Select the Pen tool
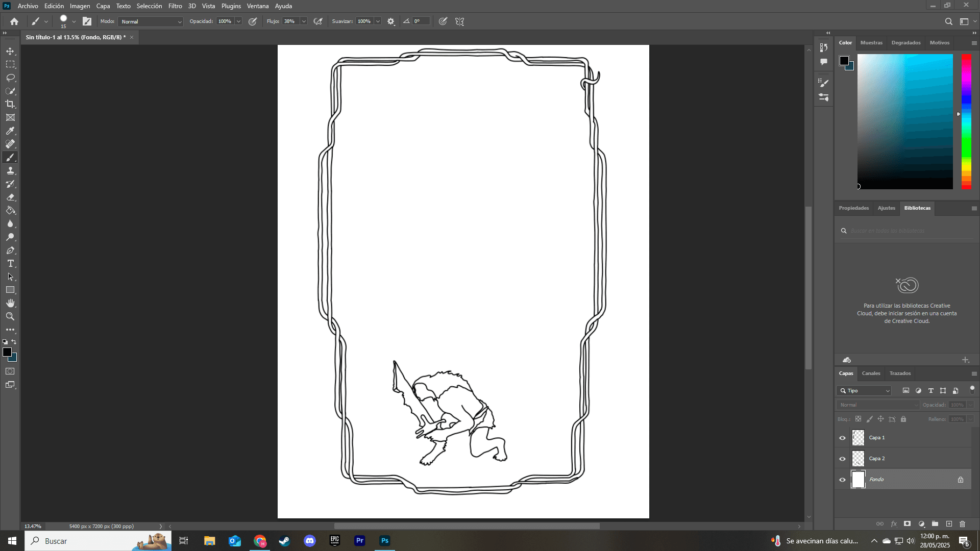980x551 pixels. [10, 251]
